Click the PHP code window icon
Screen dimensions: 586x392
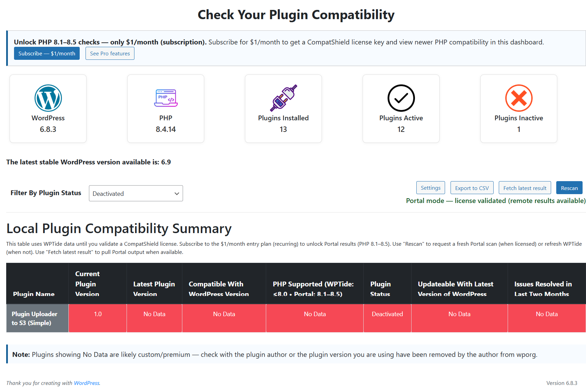166,98
